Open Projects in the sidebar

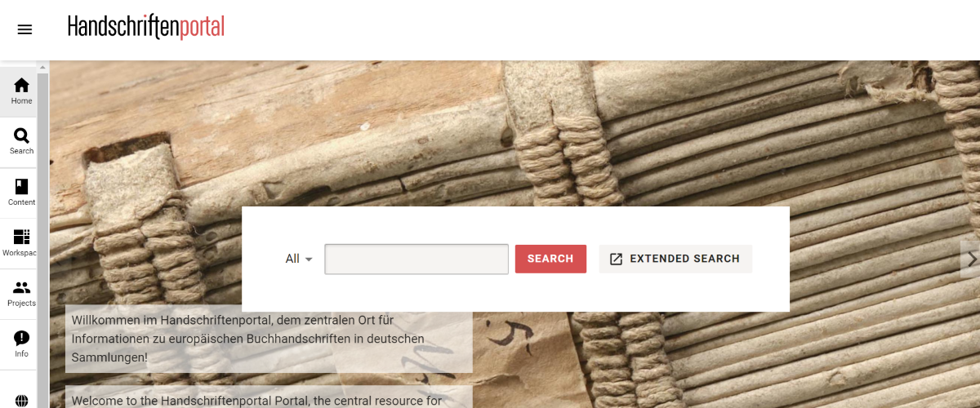21,294
